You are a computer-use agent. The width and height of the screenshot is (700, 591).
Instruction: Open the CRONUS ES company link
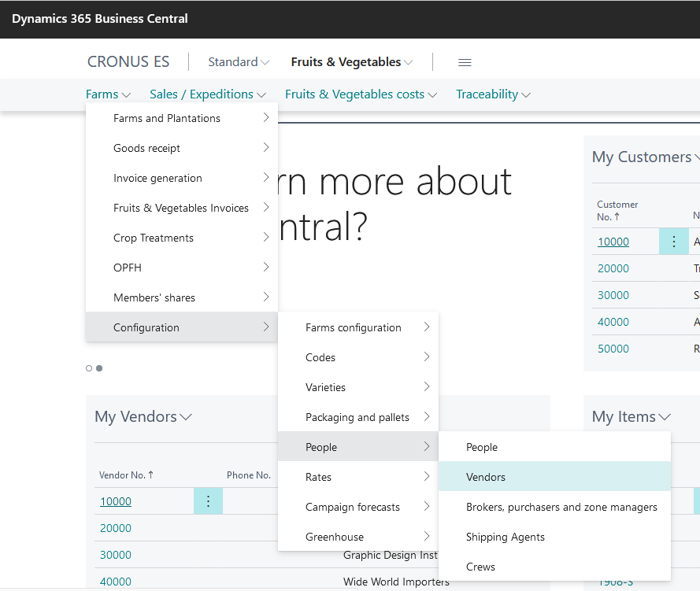[128, 61]
